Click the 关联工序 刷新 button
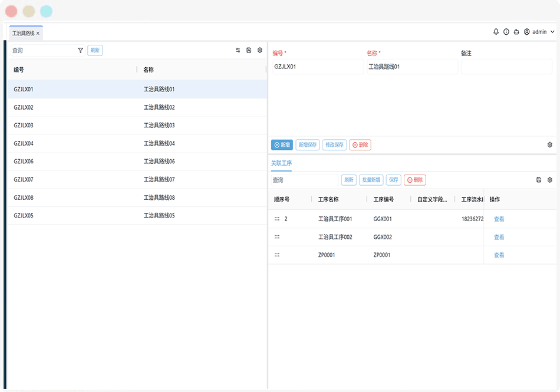This screenshot has width=560, height=392. click(348, 180)
